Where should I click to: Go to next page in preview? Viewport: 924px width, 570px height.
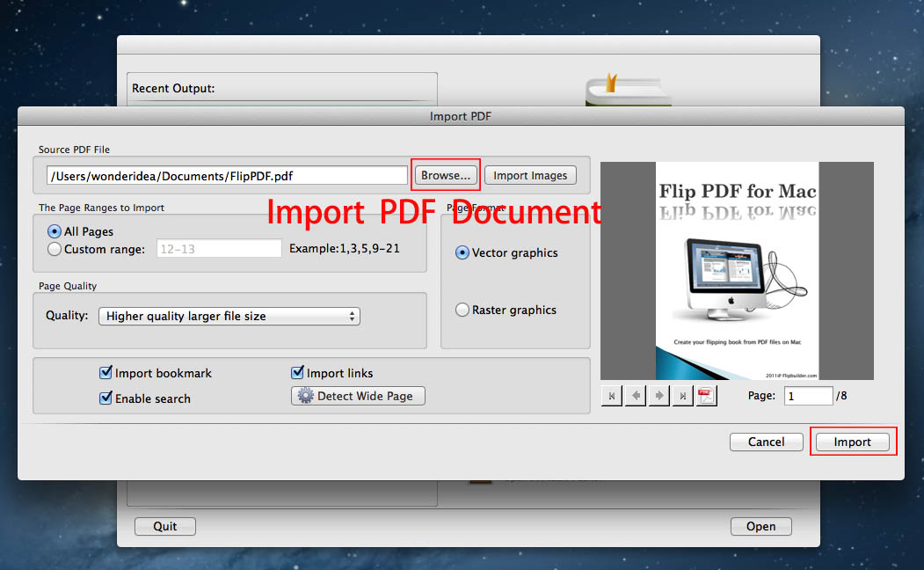[658, 396]
